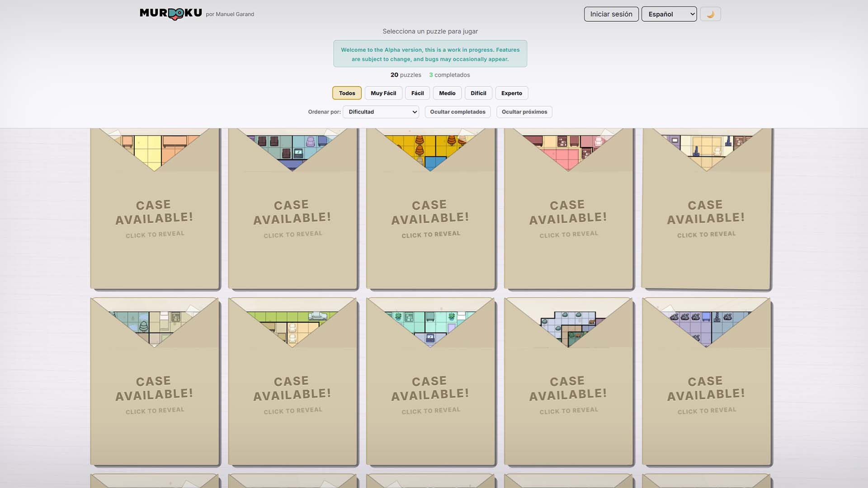Reveal the case with pink rooms preview
Screen dimensions: 868x488
pos(568,208)
